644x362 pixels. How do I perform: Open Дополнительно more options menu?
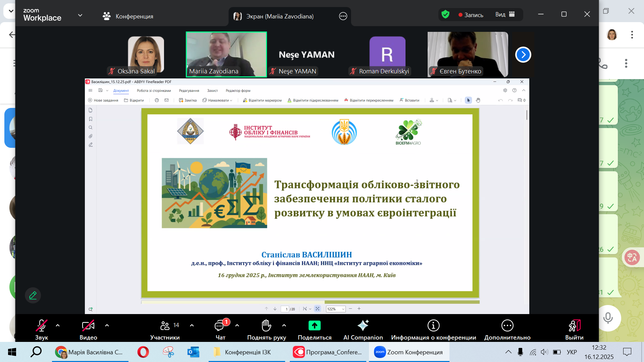(x=507, y=325)
